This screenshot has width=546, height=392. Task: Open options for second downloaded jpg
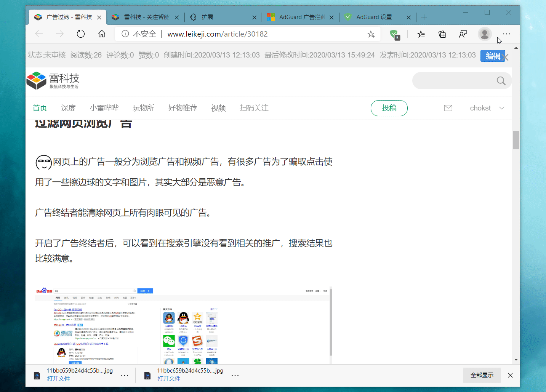pyautogui.click(x=235, y=375)
